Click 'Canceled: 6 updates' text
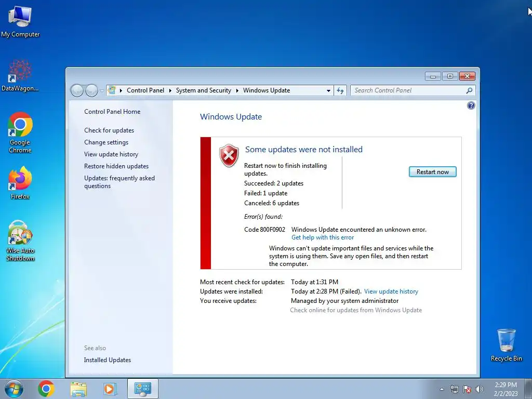Viewport: 532px width, 399px height. pos(272,203)
